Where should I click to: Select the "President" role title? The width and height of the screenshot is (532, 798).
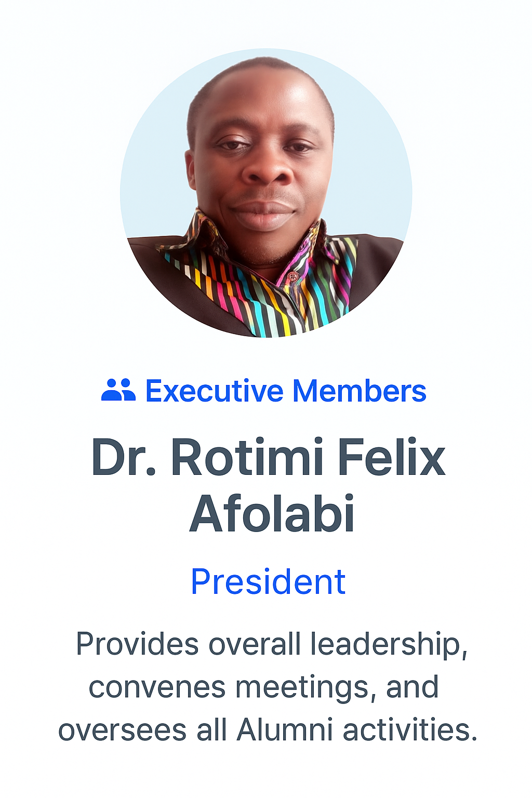pyautogui.click(x=268, y=581)
